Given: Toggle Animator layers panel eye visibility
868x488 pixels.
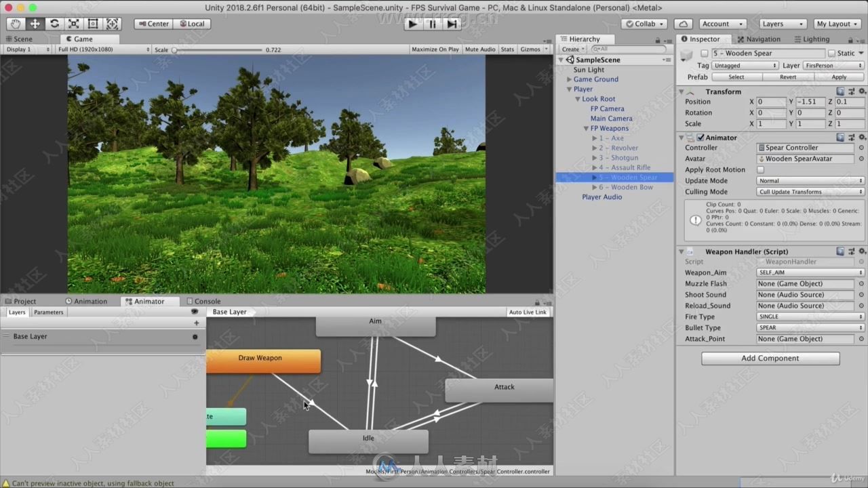Looking at the screenshot, I should 195,312.
